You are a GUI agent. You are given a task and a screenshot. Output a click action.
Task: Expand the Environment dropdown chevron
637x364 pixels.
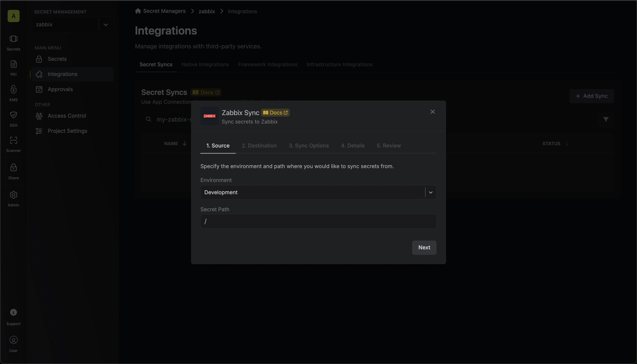point(431,193)
